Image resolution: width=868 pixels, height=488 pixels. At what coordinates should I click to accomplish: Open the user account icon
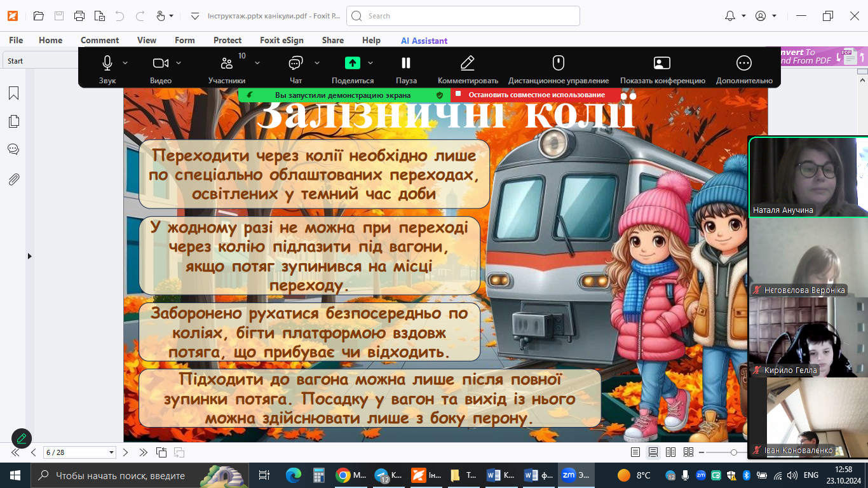pos(761,16)
